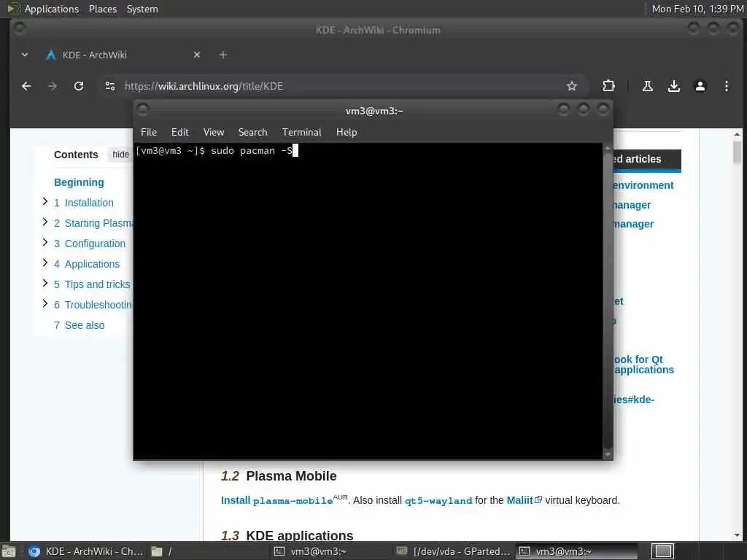This screenshot has height=560, width=747.
Task: Open the Terminal menu in terminal menubar
Action: click(301, 133)
